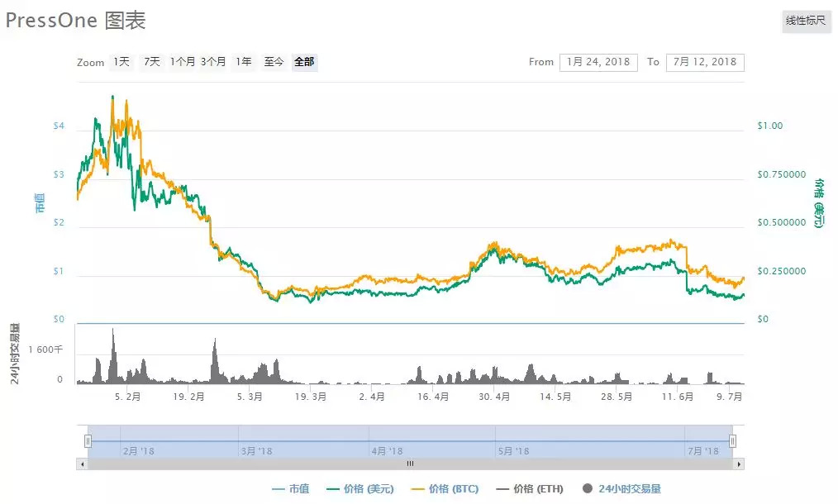
Task: Select the 全部 zoom range
Action: point(305,62)
